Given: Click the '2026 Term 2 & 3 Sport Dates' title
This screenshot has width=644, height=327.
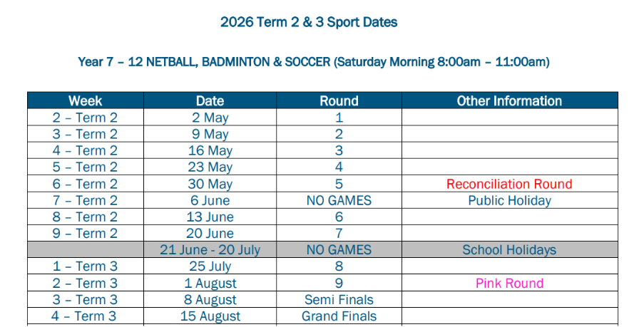Looking at the screenshot, I should tap(309, 22).
